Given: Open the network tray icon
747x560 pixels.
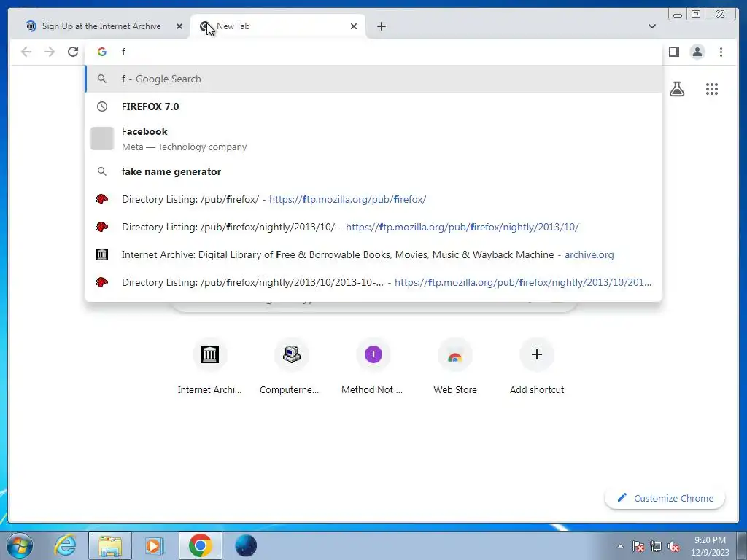Looking at the screenshot, I should [x=656, y=546].
